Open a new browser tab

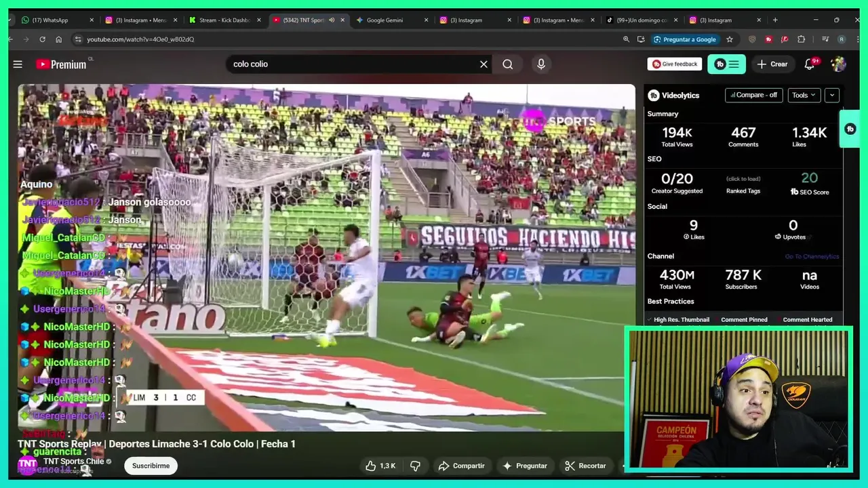click(x=775, y=20)
